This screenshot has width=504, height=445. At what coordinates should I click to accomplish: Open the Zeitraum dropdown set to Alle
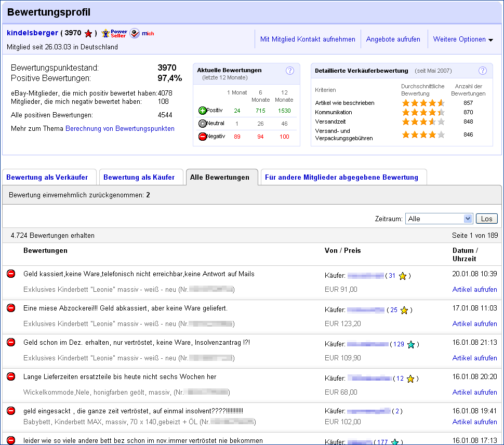(439, 219)
